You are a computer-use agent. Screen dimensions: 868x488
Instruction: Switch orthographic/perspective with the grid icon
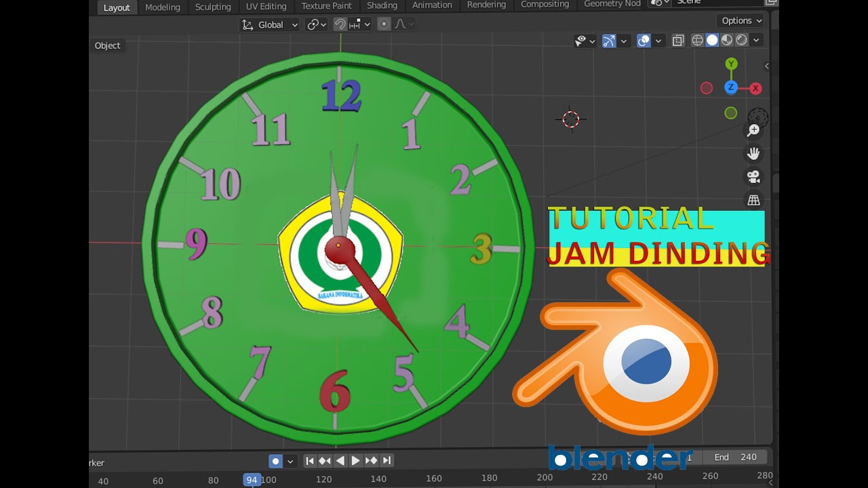coord(753,200)
